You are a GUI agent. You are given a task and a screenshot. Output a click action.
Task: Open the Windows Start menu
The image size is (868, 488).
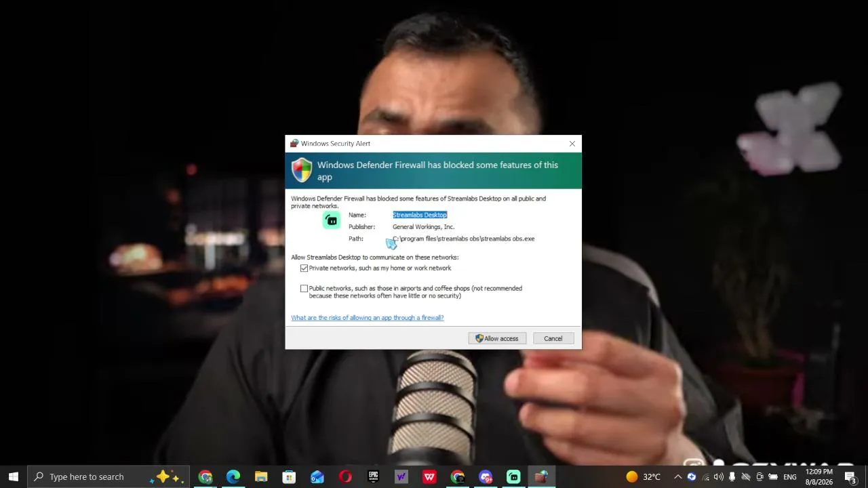point(14,476)
